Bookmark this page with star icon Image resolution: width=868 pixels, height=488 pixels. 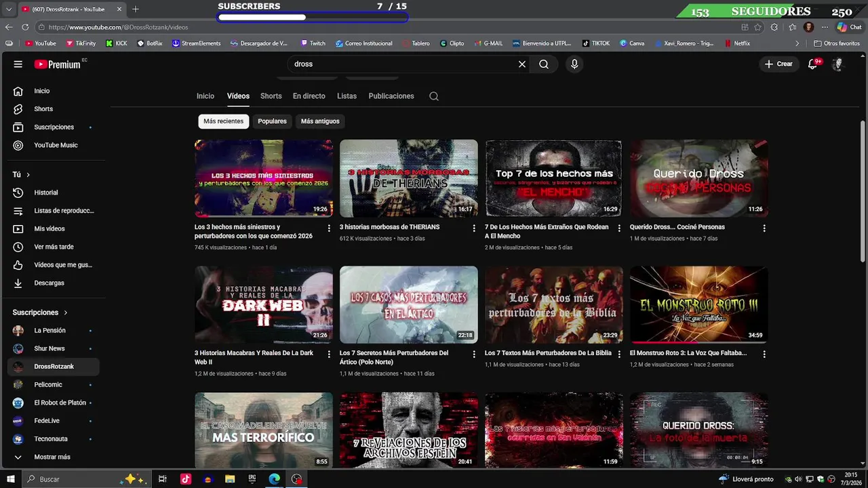coord(757,27)
